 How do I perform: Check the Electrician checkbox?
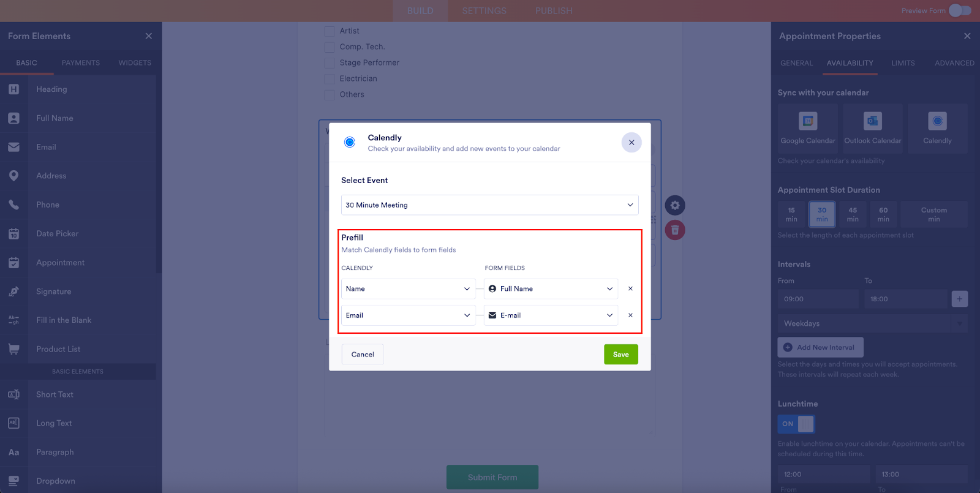[x=330, y=78]
